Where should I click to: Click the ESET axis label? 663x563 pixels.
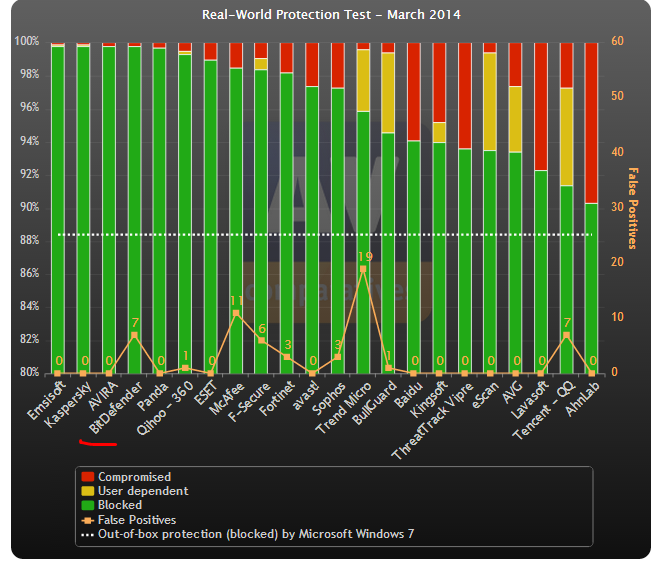tap(206, 393)
